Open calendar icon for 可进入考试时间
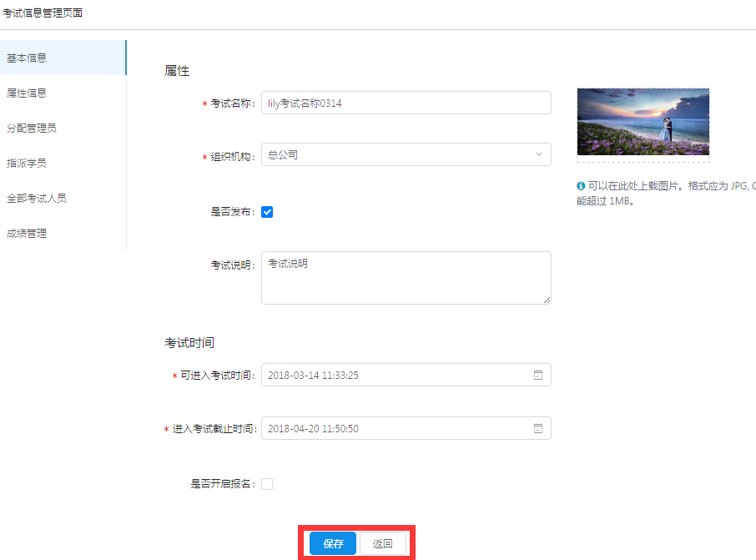 click(x=538, y=376)
